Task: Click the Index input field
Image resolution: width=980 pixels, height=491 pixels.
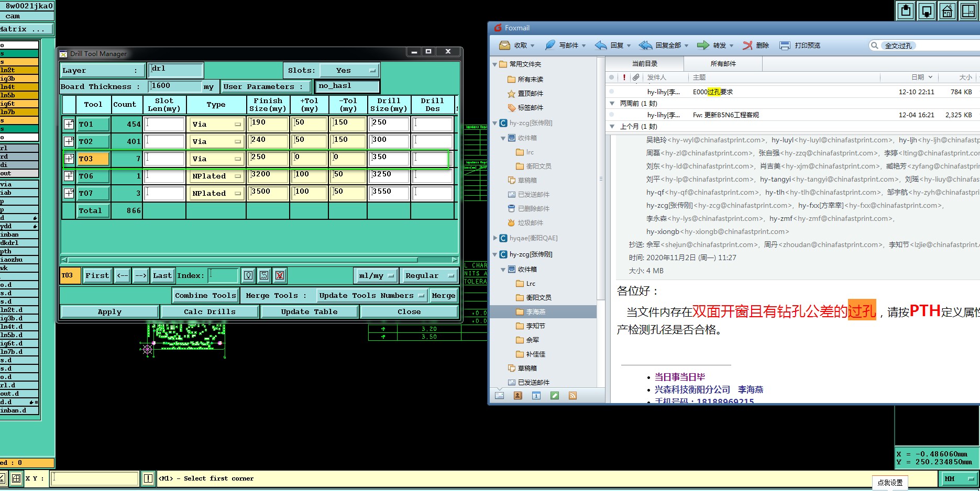Action: [224, 275]
